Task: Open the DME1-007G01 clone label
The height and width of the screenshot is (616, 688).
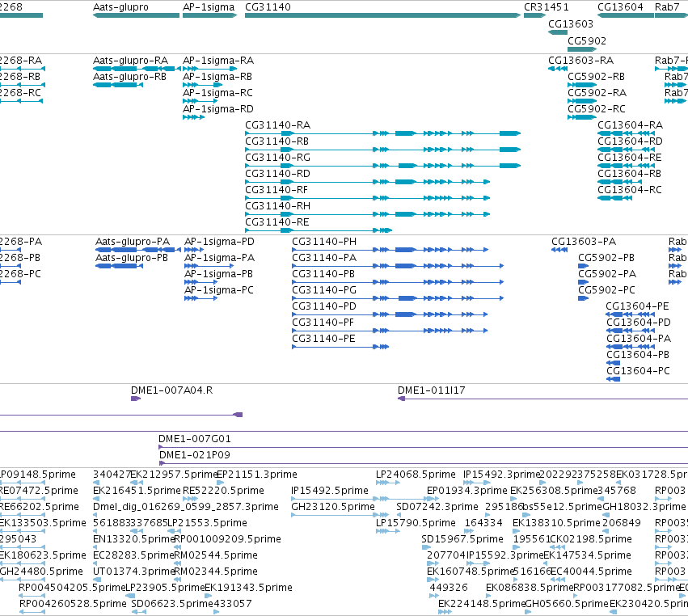Action: [194, 439]
